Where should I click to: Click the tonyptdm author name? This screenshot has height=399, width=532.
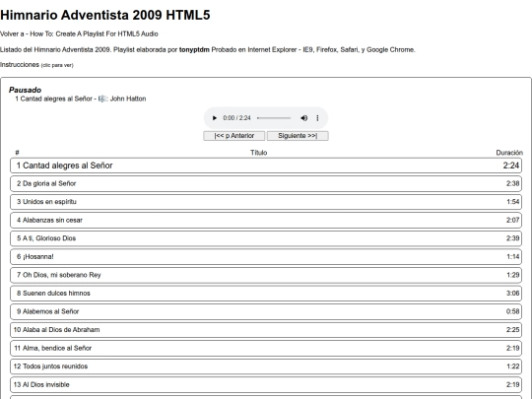tap(194, 50)
